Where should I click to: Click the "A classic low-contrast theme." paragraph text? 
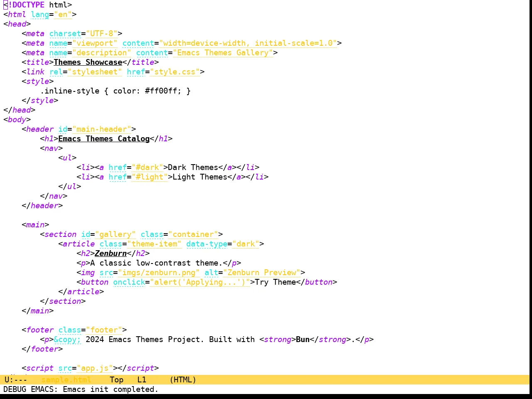click(157, 263)
